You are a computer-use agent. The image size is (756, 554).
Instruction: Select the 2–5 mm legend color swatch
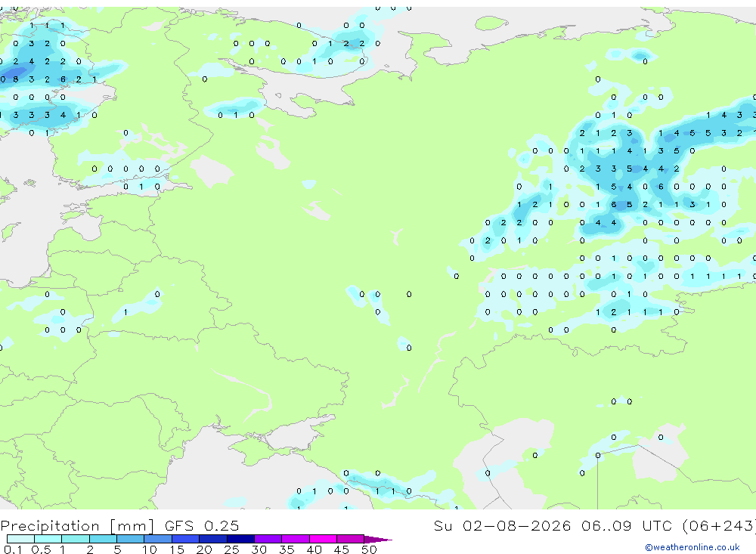point(103,539)
